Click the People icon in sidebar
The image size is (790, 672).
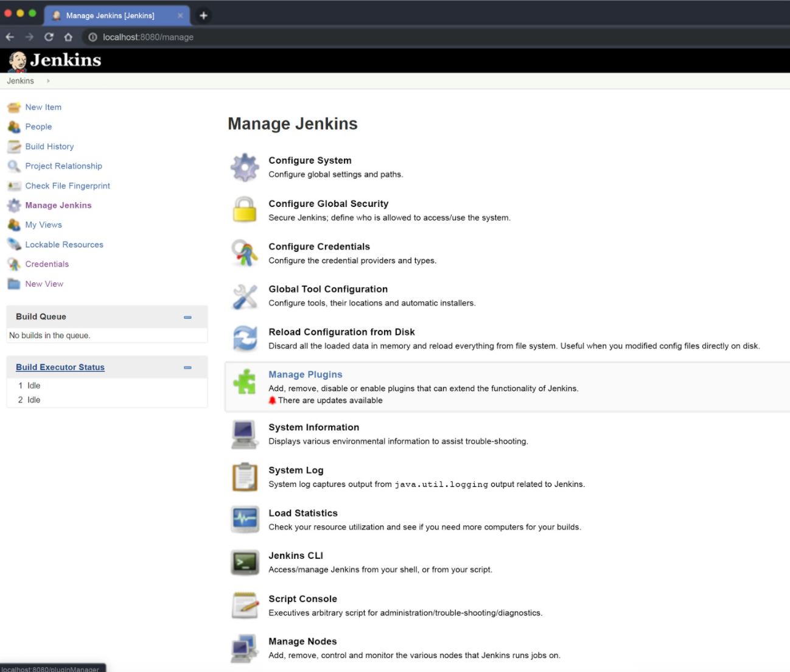tap(14, 127)
